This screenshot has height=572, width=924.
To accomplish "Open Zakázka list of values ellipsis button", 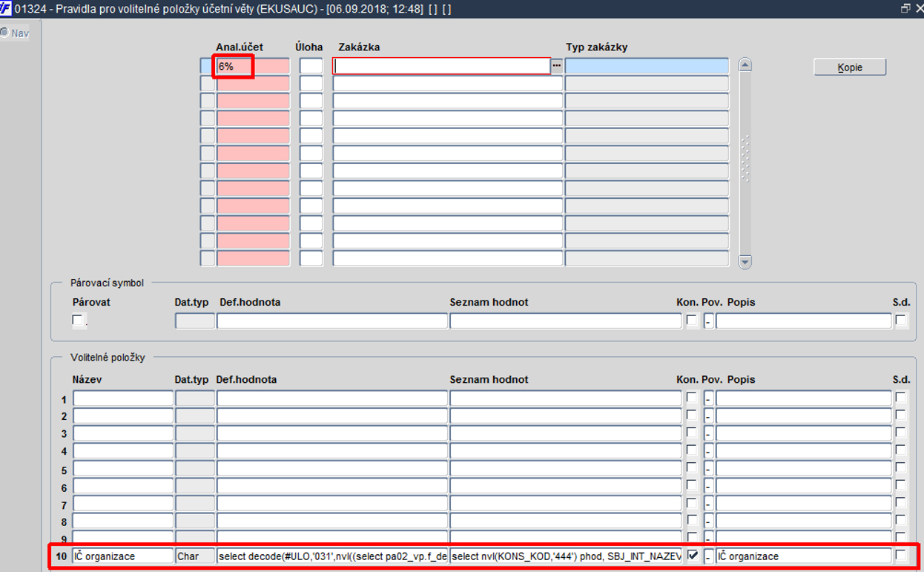I will point(557,66).
